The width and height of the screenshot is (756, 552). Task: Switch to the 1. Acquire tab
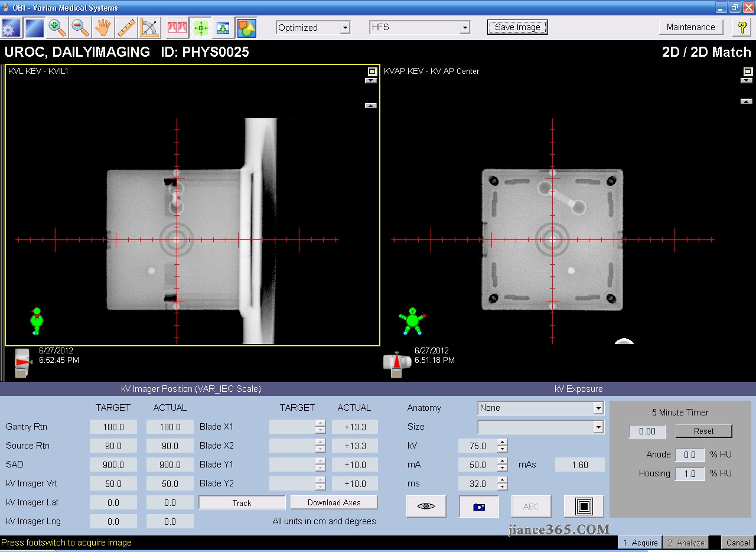click(640, 542)
